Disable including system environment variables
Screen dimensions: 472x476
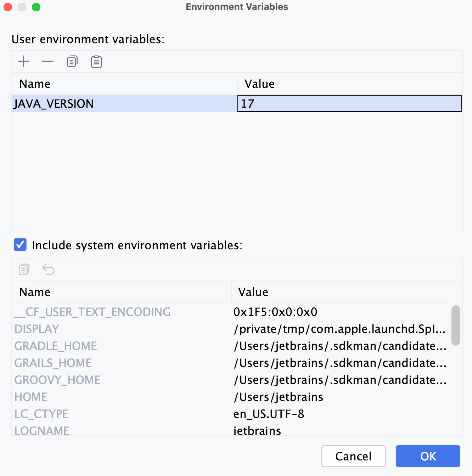20,245
